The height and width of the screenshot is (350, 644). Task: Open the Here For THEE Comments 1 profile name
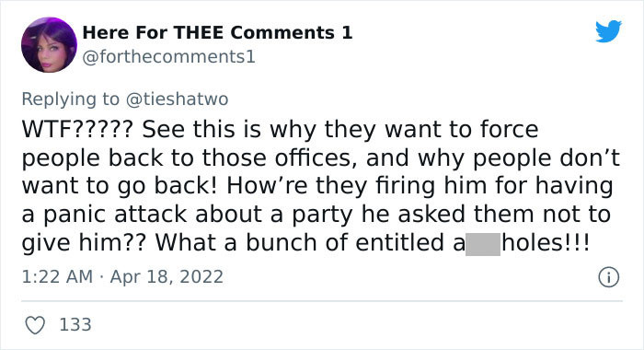click(217, 32)
